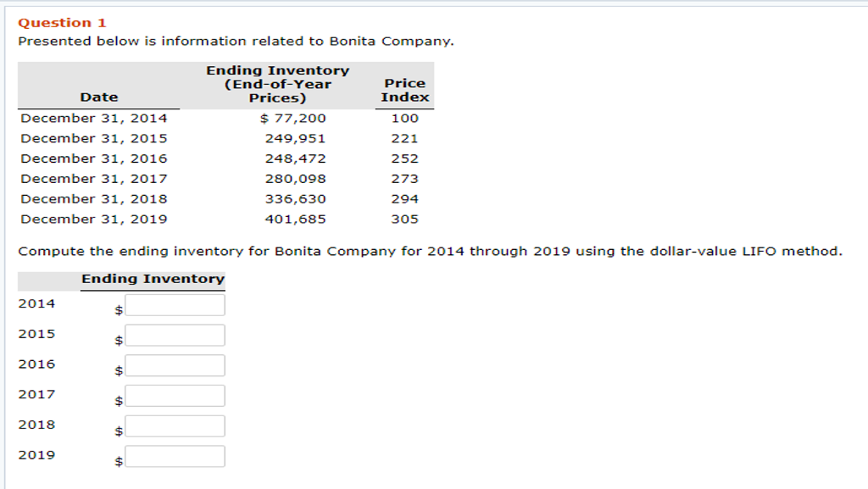Click the Date column header
The height and width of the screenshot is (489, 868).
coord(100,97)
